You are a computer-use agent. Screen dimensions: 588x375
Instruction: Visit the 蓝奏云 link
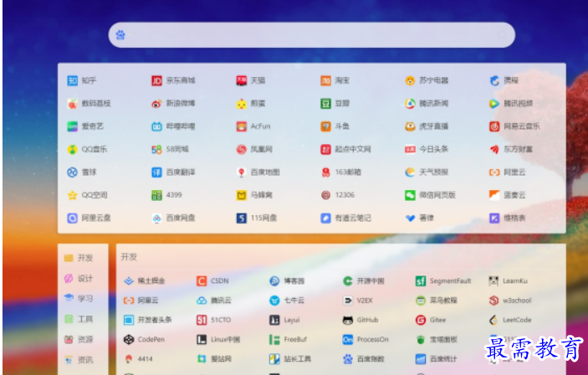point(508,195)
